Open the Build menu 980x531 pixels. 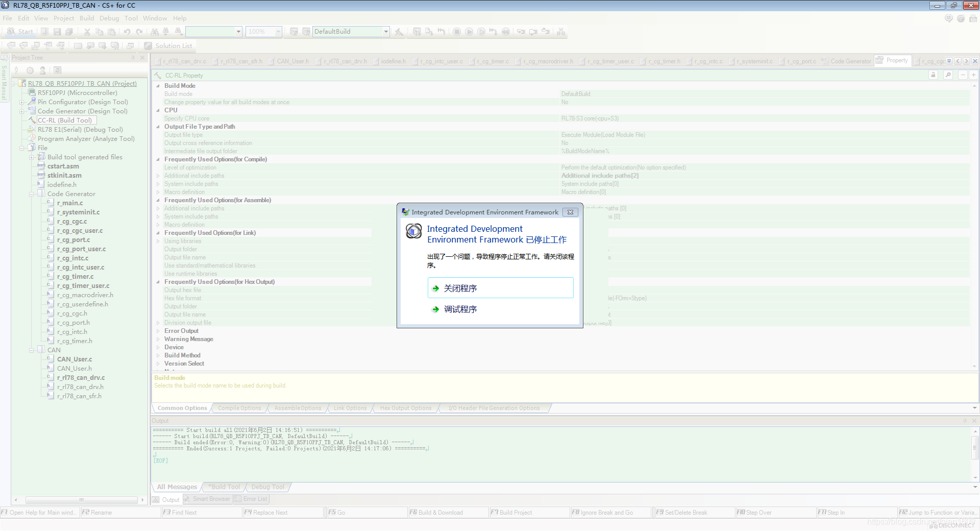87,18
